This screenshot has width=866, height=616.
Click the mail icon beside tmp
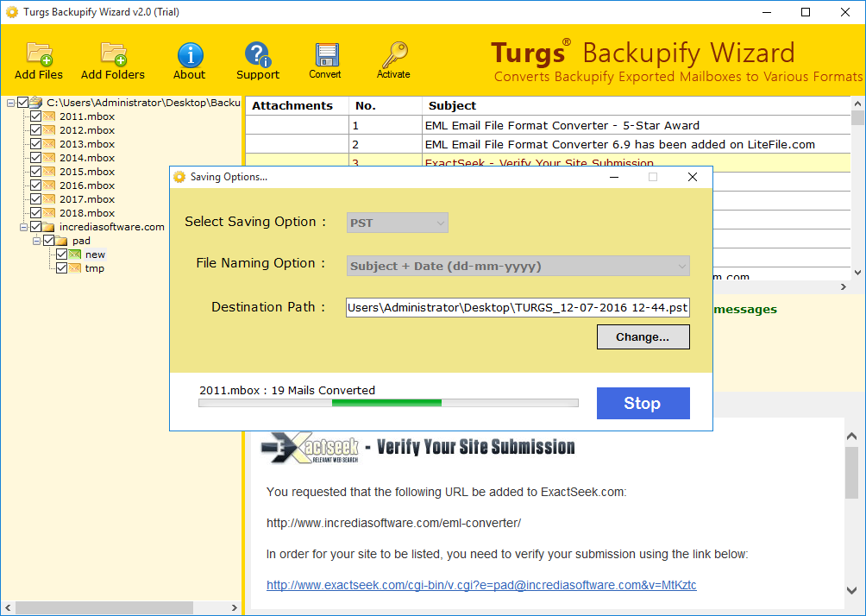pos(74,268)
